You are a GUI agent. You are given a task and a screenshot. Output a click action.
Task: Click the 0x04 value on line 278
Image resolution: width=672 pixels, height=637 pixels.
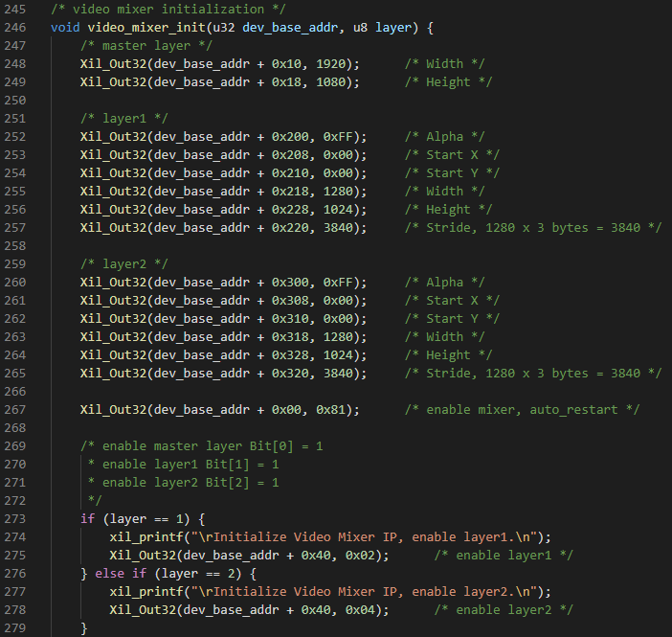[x=361, y=610]
